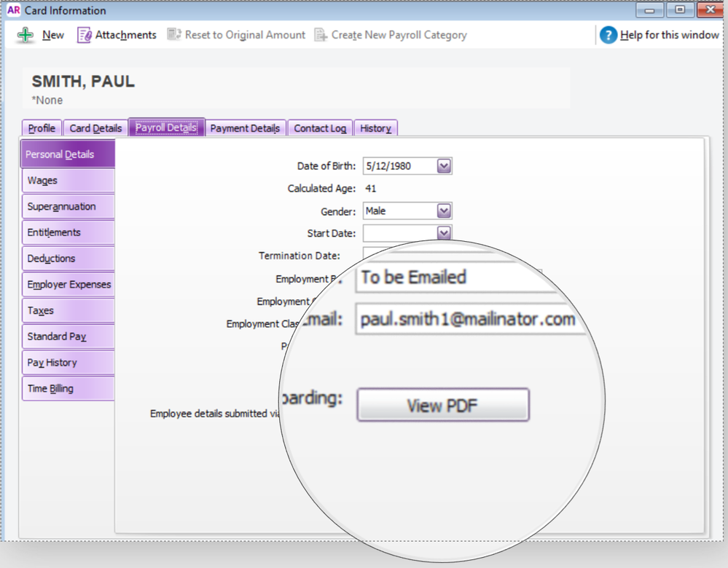Expand the Start Date dropdown
The image size is (728, 568).
pyautogui.click(x=444, y=233)
